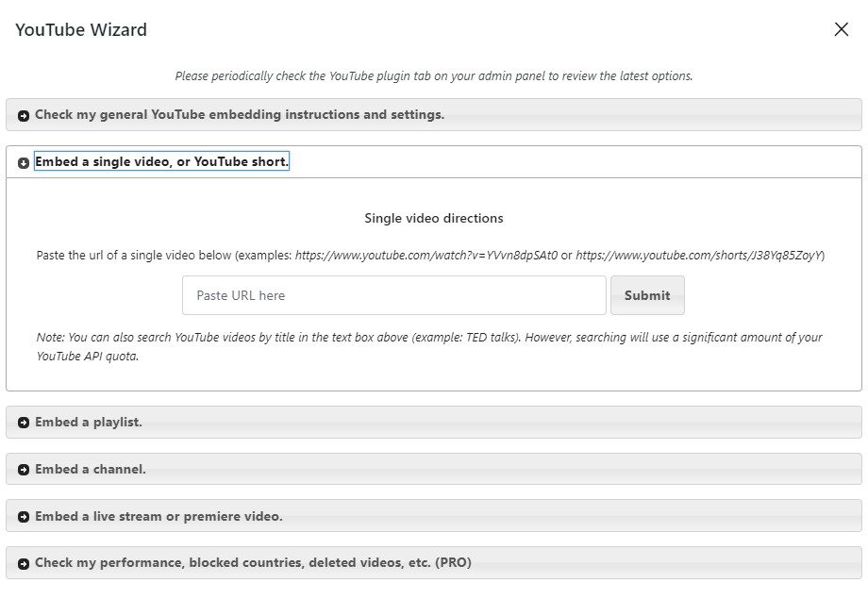Click arrow icon beside Embed a live stream
Image resolution: width=868 pixels, height=599 pixels.
tap(24, 517)
